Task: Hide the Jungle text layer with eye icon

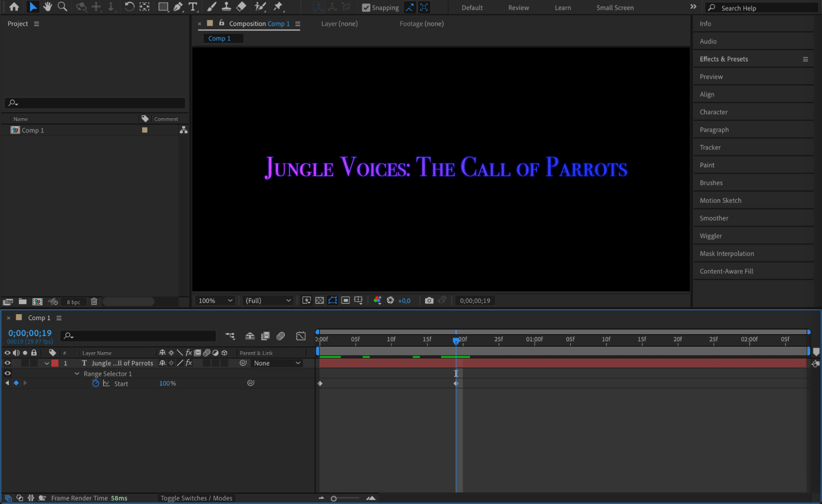Action: [7, 363]
